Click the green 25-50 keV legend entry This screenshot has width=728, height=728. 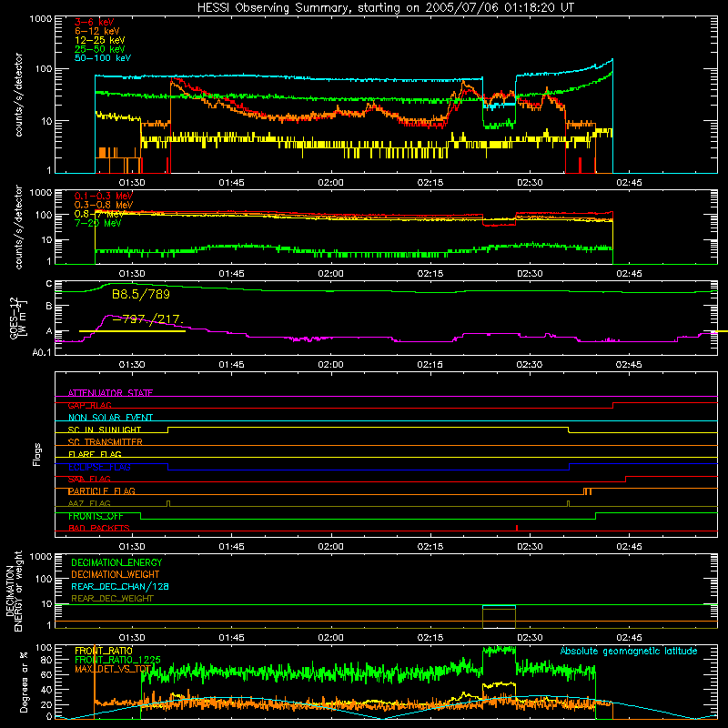tap(100, 49)
